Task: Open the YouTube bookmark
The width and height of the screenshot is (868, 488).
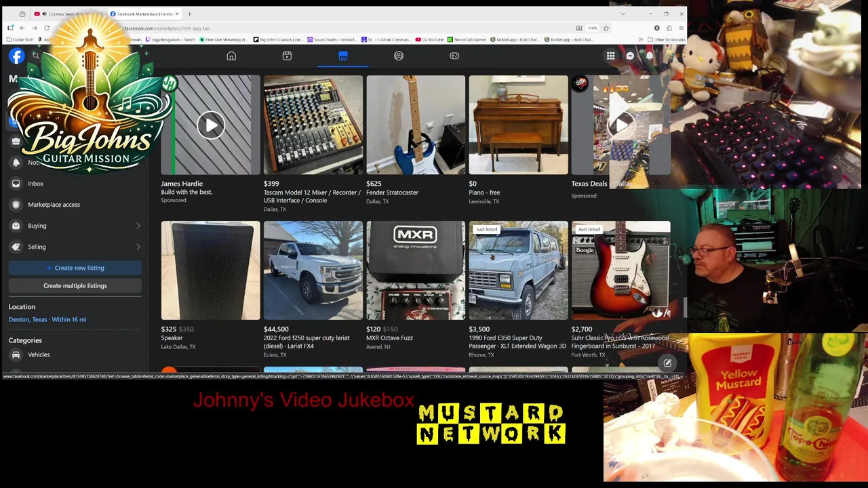Action: [429, 39]
